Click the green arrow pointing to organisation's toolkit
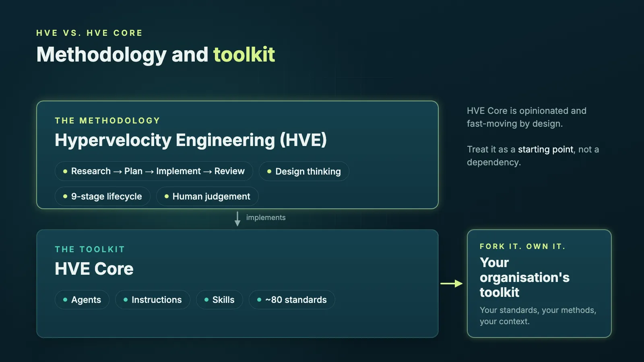The image size is (644, 362). [452, 284]
